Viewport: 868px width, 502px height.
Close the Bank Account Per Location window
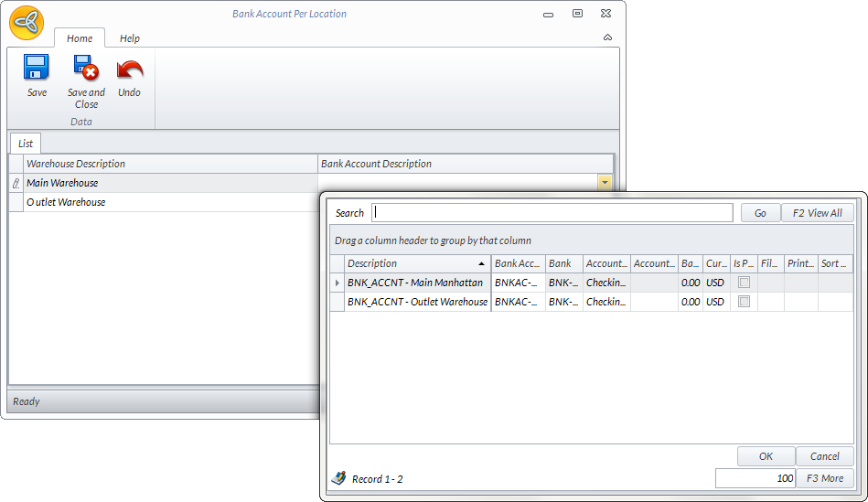click(x=606, y=14)
